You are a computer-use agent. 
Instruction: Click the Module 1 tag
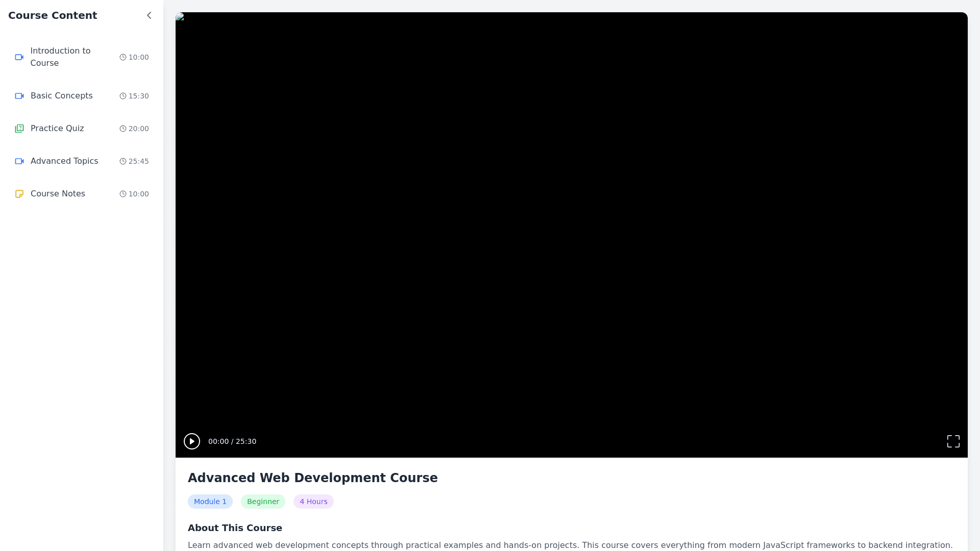click(210, 502)
